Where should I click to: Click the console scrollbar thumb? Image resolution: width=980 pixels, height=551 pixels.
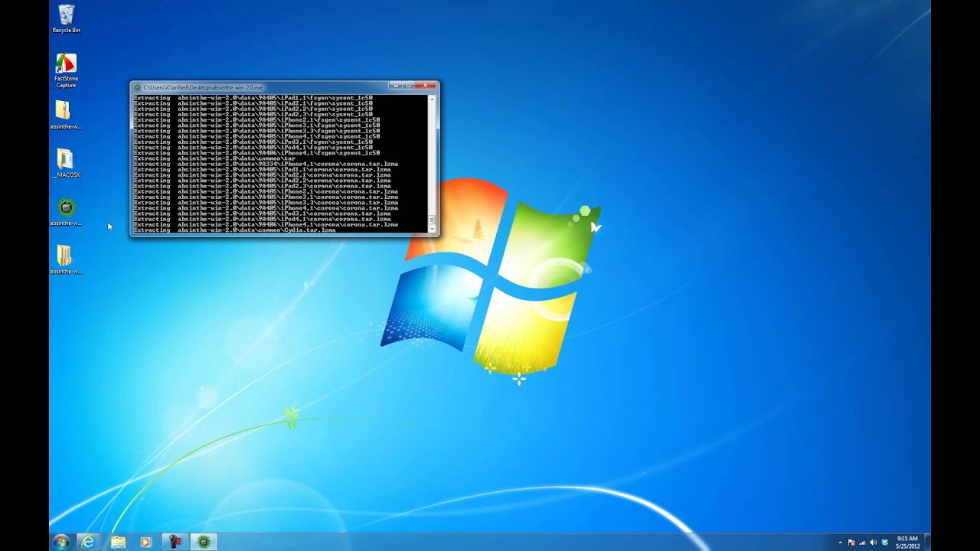[432, 219]
